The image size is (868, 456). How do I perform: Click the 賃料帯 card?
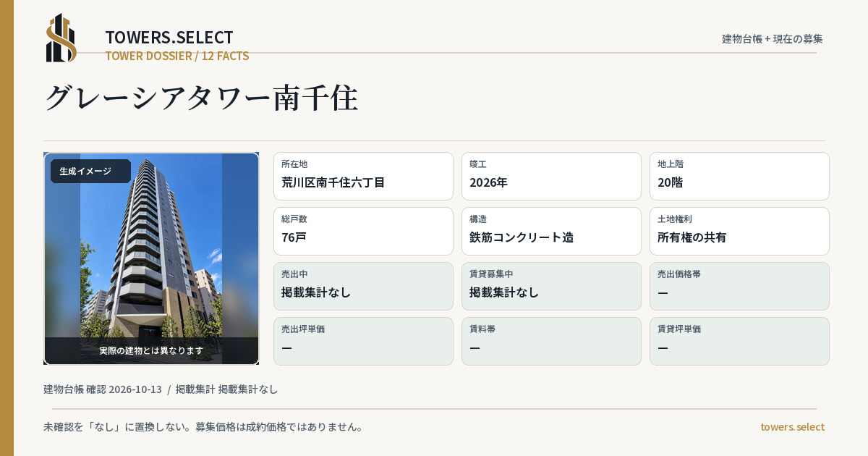[x=551, y=341]
